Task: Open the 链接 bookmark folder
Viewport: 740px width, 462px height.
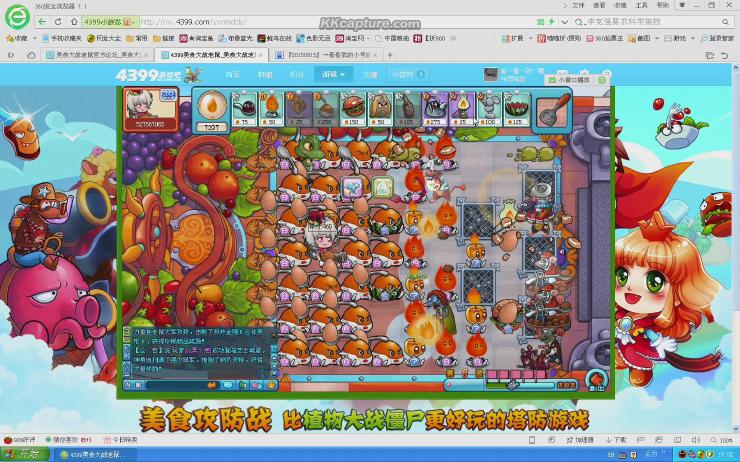Action: click(x=164, y=38)
